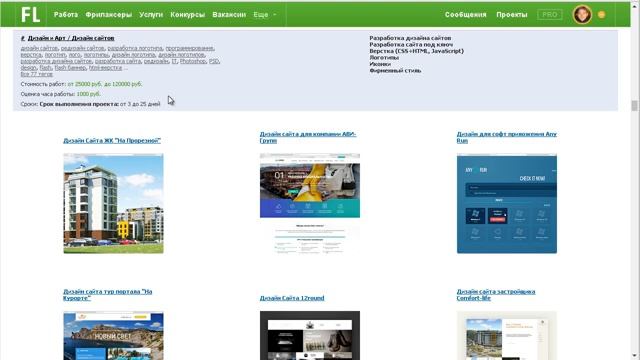The width and height of the screenshot is (640, 360).
Task: Select the text 'Иконки' in the services list
Action: click(x=380, y=64)
